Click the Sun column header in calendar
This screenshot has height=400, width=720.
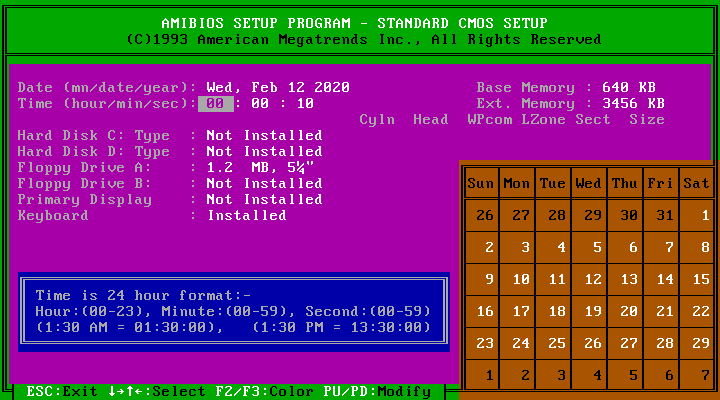coord(481,183)
